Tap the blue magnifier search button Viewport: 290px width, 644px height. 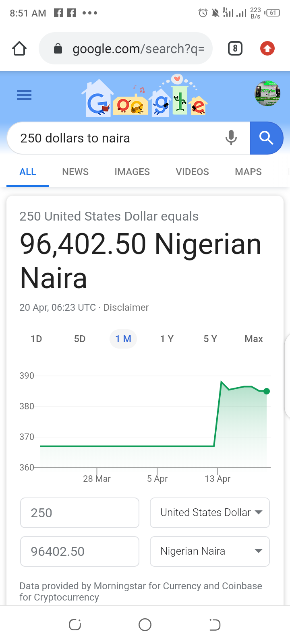(x=266, y=138)
